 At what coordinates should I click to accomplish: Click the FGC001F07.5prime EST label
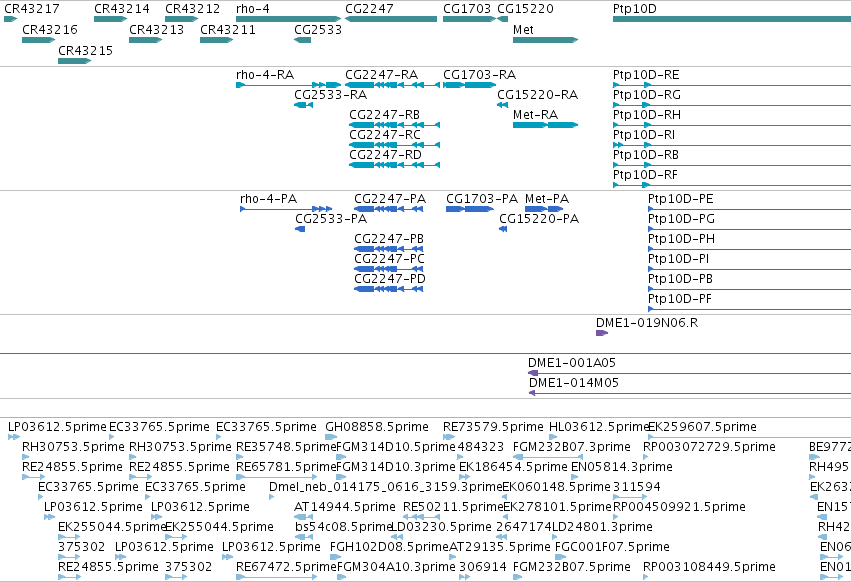(612, 547)
